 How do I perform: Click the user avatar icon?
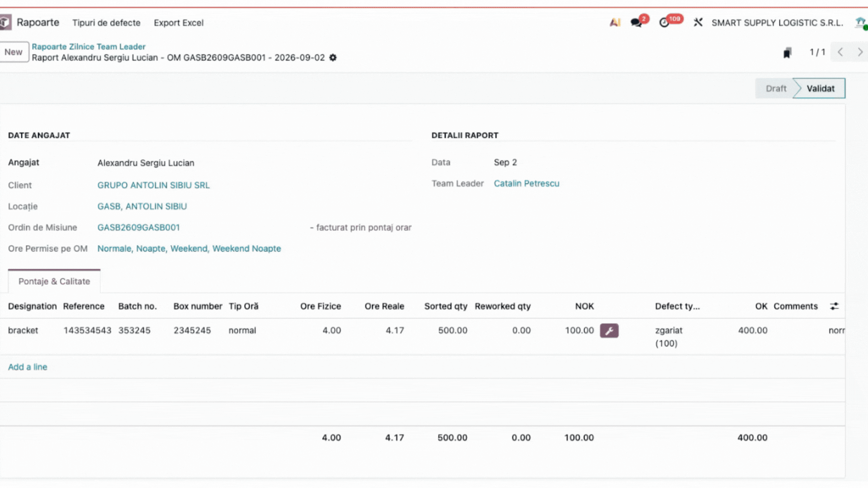point(861,22)
